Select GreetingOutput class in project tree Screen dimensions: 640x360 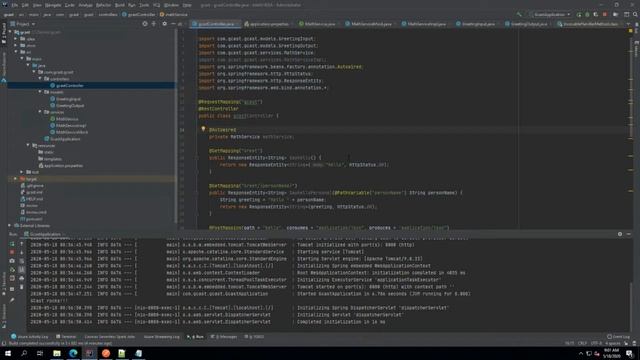(x=67, y=105)
